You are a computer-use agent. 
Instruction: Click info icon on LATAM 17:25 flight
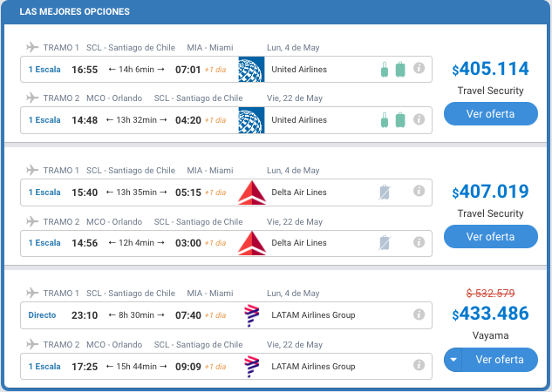[x=419, y=365]
